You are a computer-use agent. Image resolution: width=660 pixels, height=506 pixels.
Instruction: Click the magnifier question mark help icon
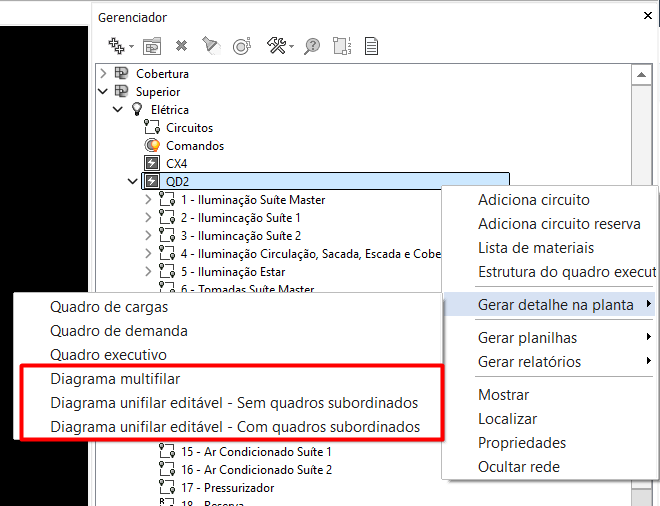[x=312, y=45]
